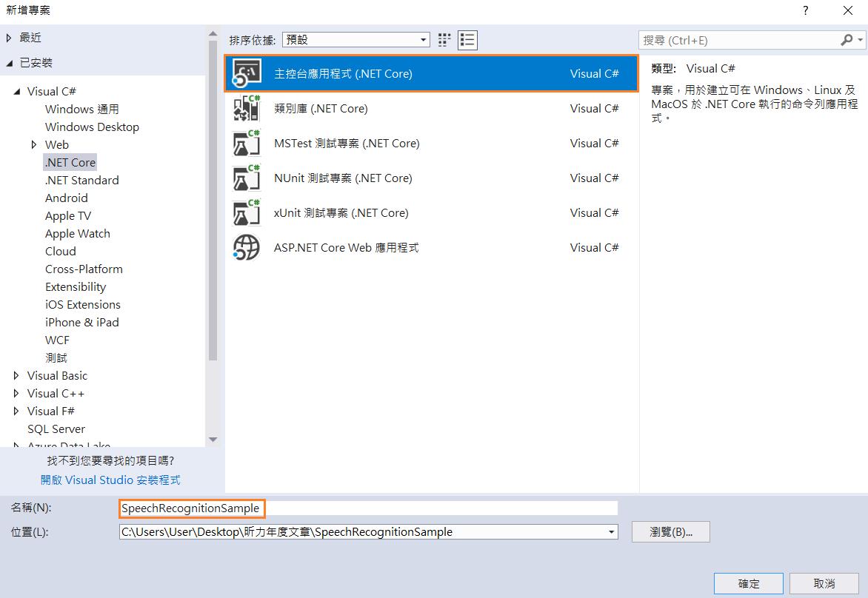The width and height of the screenshot is (868, 598).
Task: Open the 排序依據 sort dropdown
Action: click(356, 40)
